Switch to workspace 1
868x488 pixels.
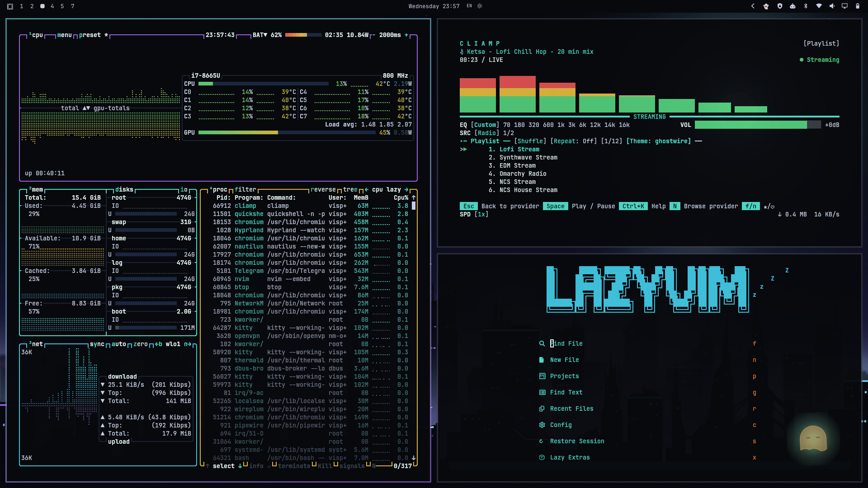22,6
